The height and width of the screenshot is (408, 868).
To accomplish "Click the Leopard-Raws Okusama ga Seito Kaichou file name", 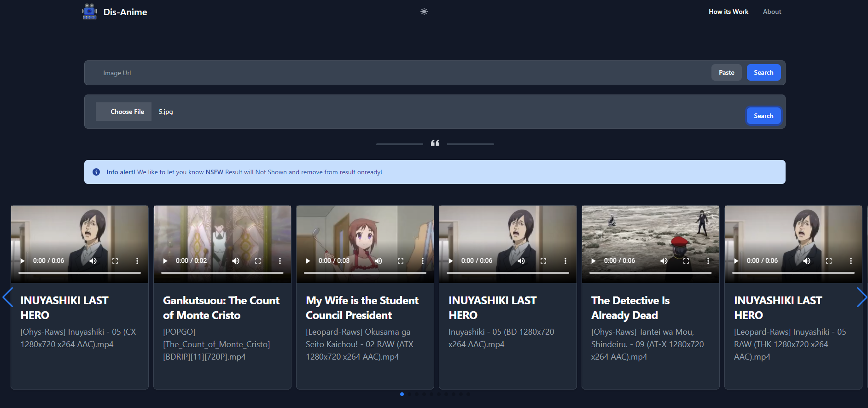I will coord(360,344).
